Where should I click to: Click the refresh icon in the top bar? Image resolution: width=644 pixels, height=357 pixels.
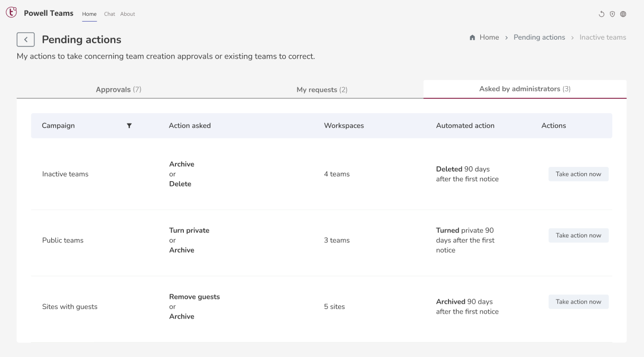(x=601, y=14)
